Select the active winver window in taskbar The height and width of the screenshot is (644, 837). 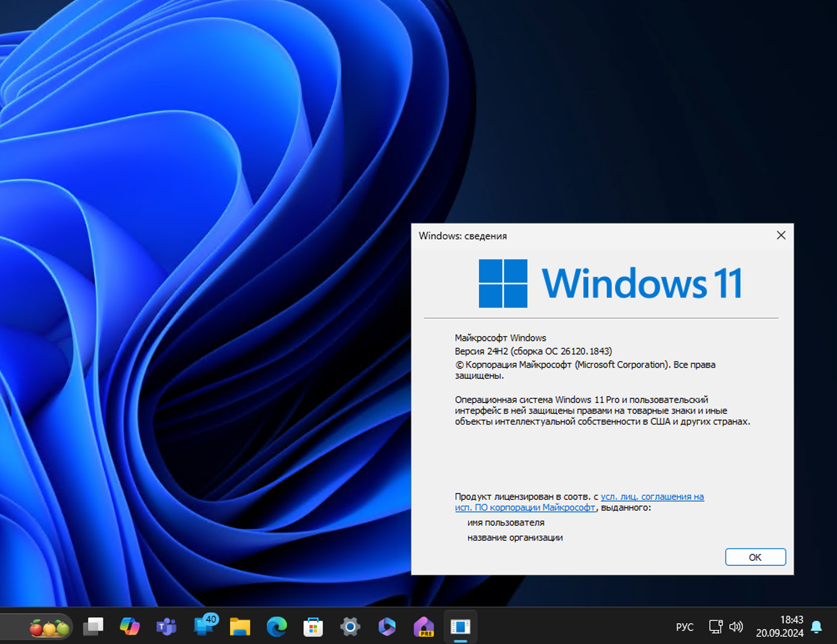[460, 626]
